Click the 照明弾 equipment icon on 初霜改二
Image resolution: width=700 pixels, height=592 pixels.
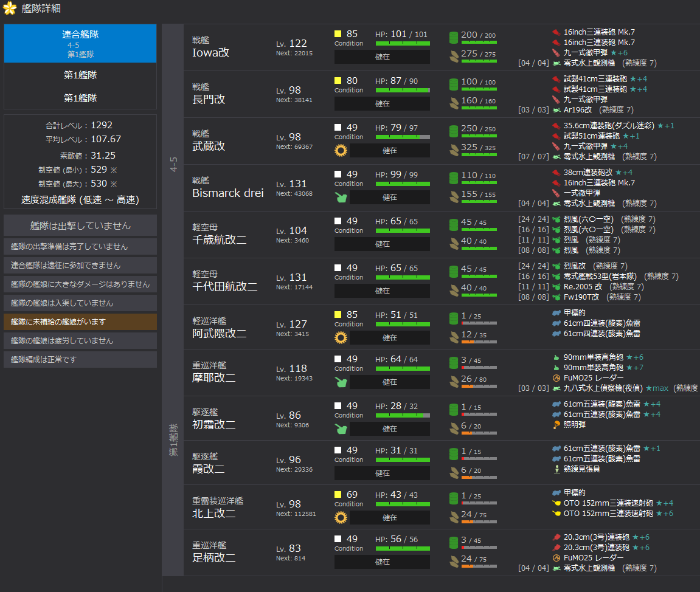556,424
